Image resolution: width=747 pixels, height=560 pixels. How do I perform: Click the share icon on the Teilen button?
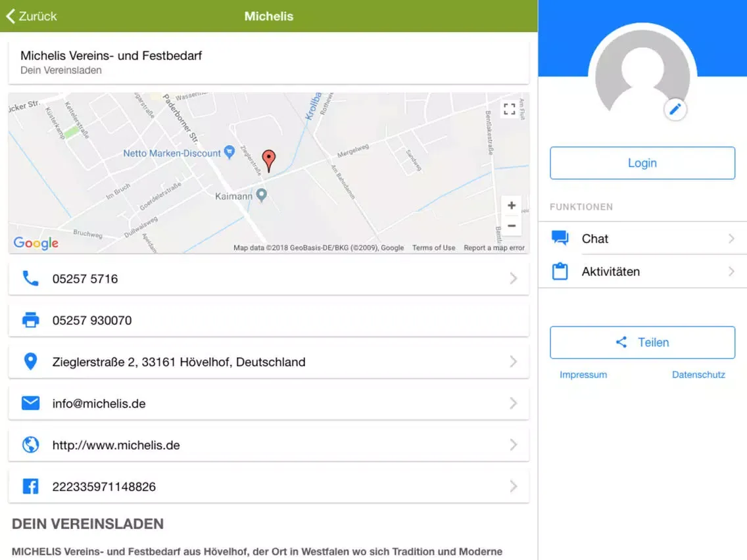621,342
